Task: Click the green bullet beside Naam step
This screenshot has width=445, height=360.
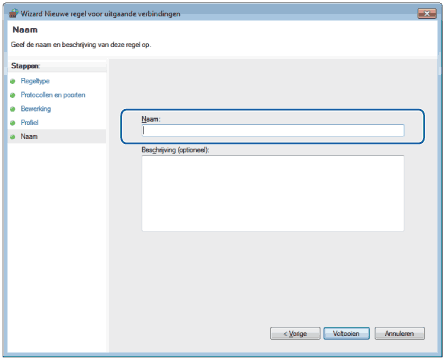Action: (x=13, y=137)
